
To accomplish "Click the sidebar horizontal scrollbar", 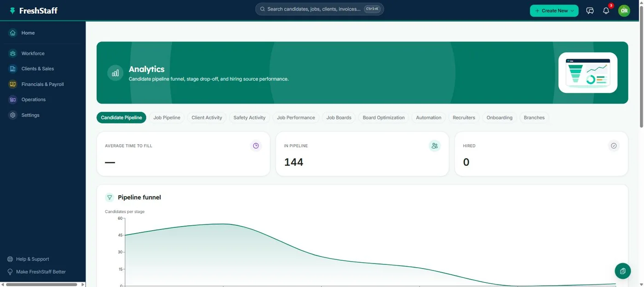I will pyautogui.click(x=41, y=285).
